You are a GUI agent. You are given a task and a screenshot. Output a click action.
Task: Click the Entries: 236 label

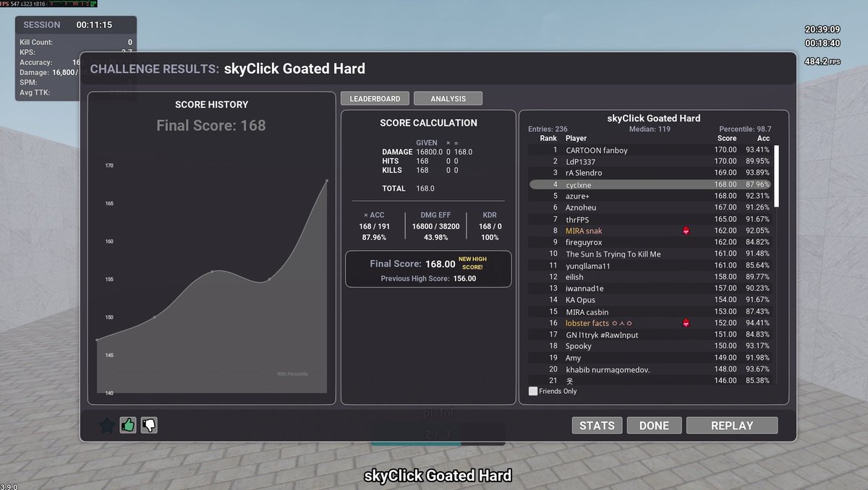pos(548,129)
